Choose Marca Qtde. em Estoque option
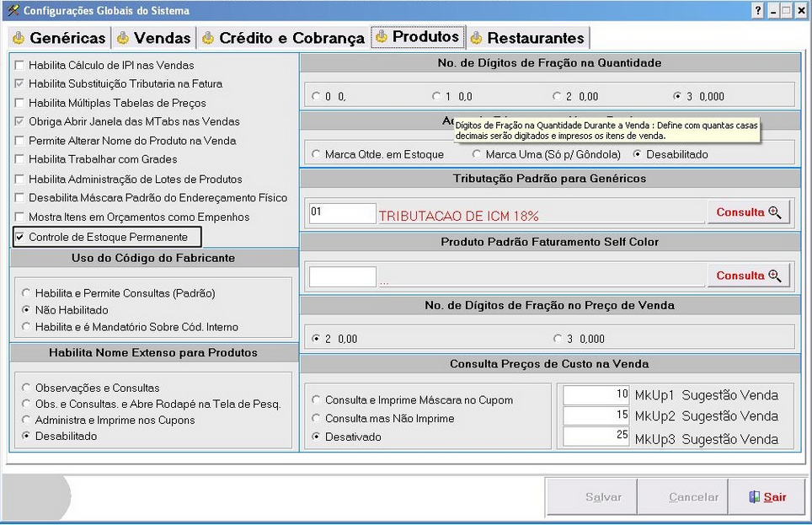 pos(317,155)
